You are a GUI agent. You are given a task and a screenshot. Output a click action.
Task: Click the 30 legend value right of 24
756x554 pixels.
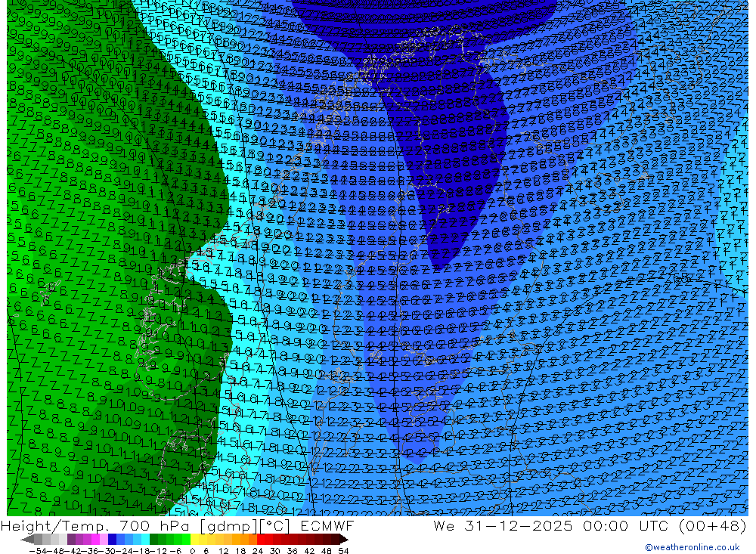tap(275, 551)
